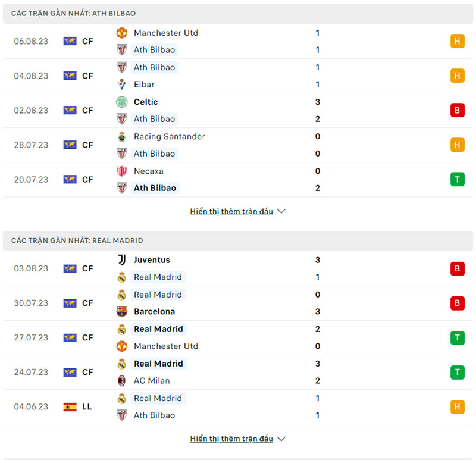The width and height of the screenshot is (476, 460).
Task: Select the Celtic club badge
Action: [122, 102]
